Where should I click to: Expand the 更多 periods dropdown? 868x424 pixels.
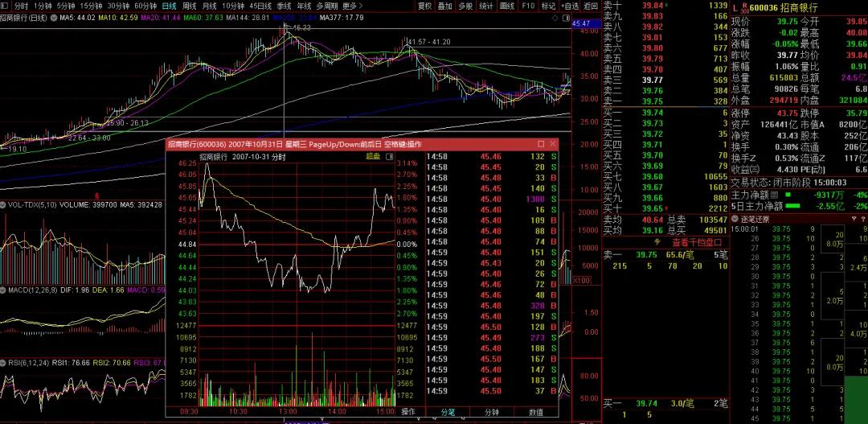(350, 6)
